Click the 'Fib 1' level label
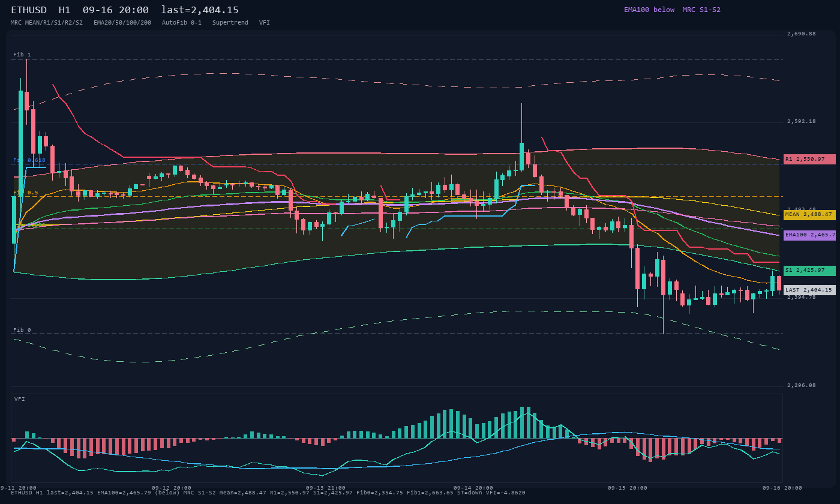Image resolution: width=840 pixels, height=504 pixels. (22, 55)
